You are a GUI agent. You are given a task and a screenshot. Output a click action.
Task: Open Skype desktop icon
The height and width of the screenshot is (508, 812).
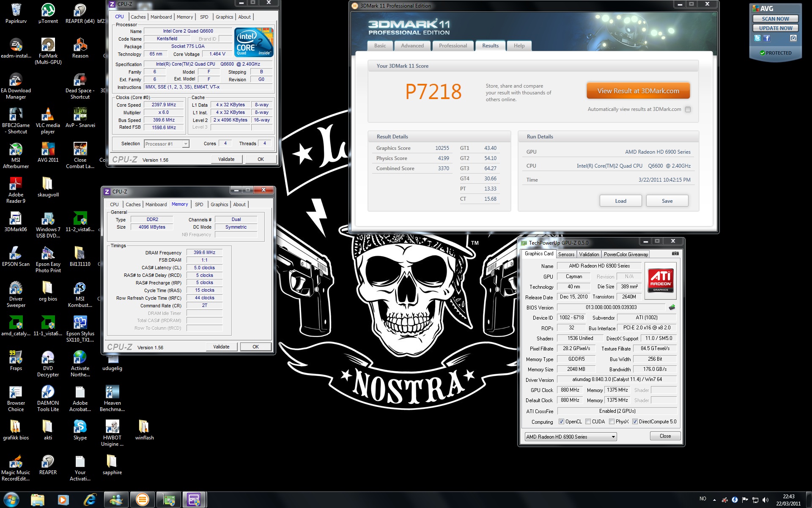pos(80,430)
